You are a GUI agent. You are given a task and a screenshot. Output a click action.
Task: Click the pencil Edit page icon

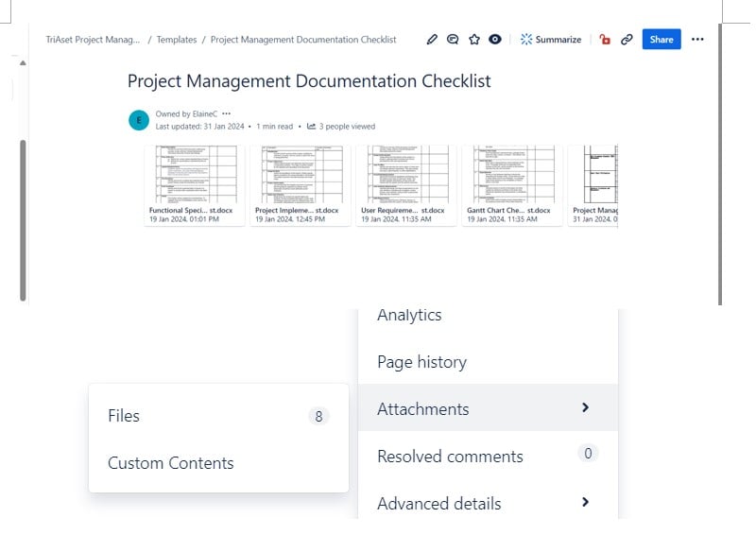pyautogui.click(x=432, y=40)
